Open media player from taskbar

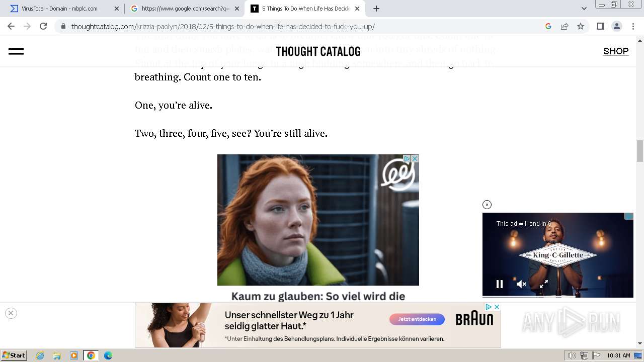(74, 355)
